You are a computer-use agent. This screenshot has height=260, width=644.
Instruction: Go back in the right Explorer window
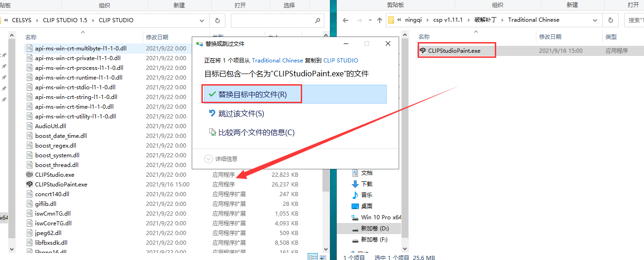tap(346, 20)
